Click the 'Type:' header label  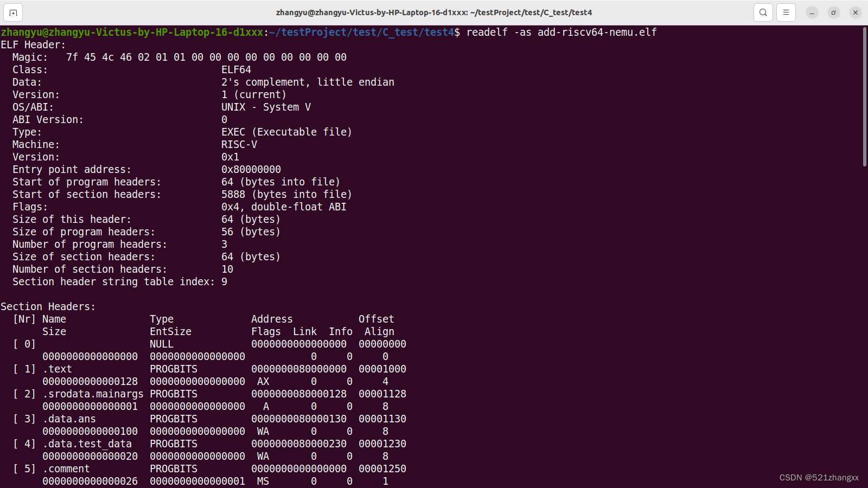pyautogui.click(x=27, y=132)
